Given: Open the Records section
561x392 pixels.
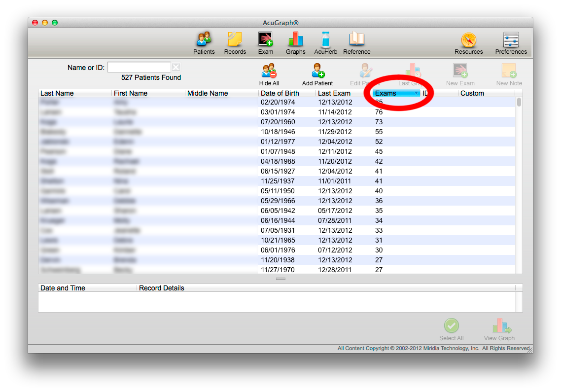Looking at the screenshot, I should pyautogui.click(x=235, y=43).
